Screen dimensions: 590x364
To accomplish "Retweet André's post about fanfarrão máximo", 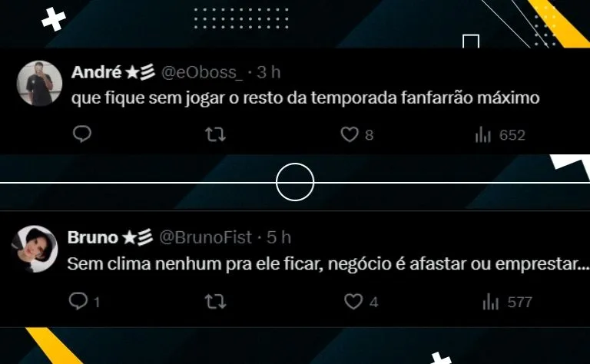I will click(216, 134).
